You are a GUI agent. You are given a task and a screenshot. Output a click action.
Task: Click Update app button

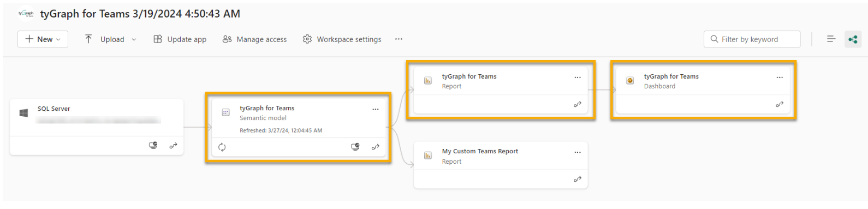point(180,39)
